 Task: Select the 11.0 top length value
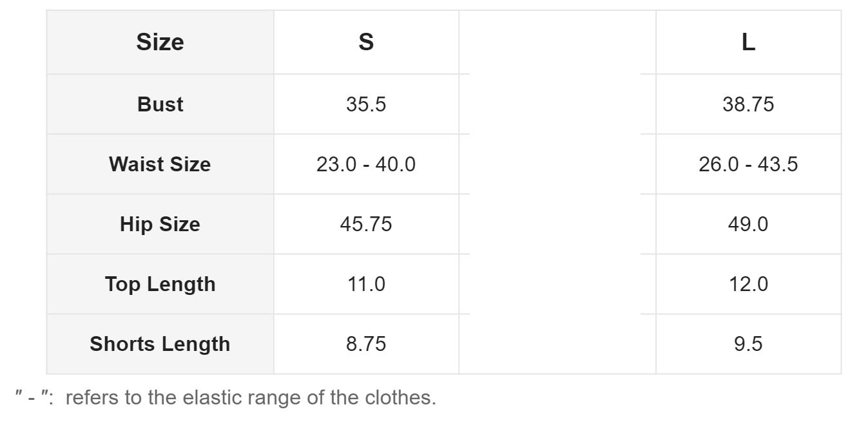point(366,284)
